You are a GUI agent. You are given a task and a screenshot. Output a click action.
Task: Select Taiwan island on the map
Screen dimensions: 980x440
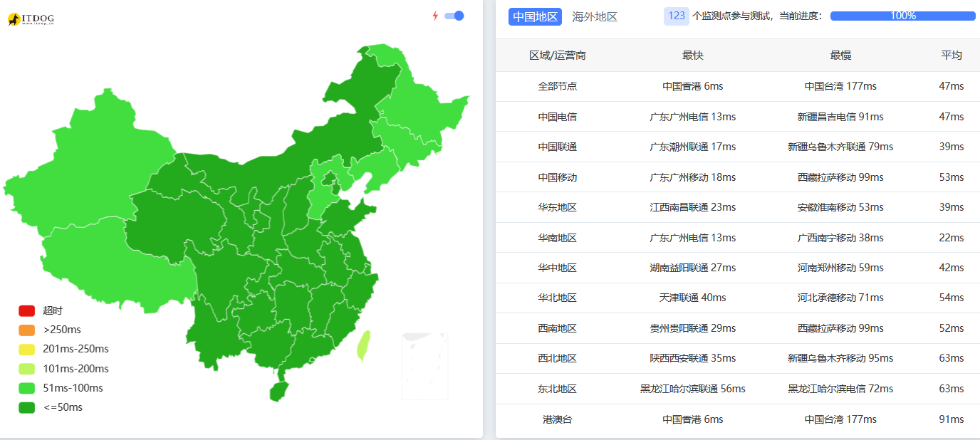point(364,345)
